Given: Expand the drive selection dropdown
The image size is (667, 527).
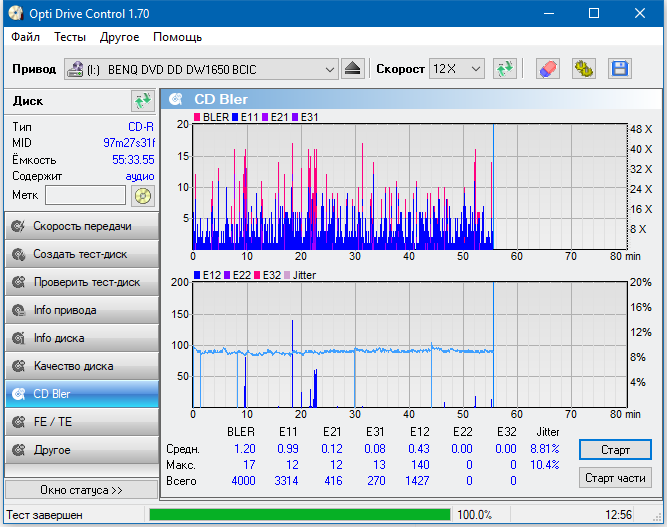Looking at the screenshot, I should (330, 69).
